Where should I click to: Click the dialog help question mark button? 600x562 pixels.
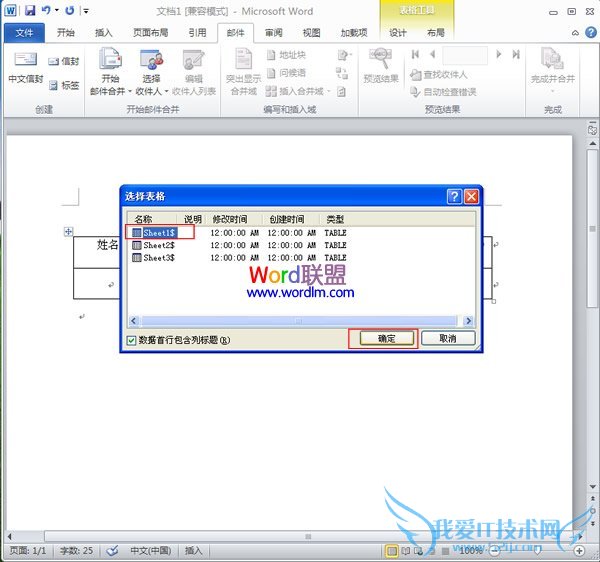[x=454, y=197]
